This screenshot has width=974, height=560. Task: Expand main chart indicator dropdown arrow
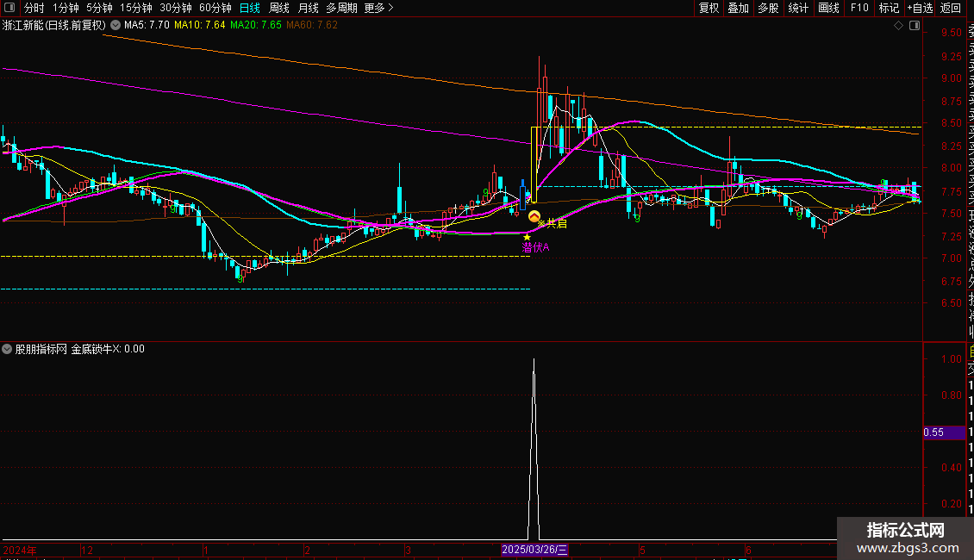pos(116,25)
